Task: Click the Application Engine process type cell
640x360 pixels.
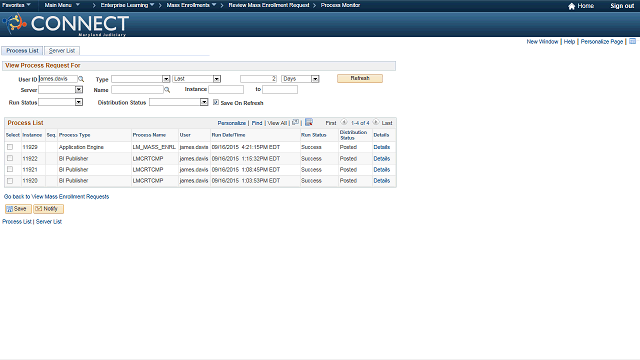Action: point(81,147)
